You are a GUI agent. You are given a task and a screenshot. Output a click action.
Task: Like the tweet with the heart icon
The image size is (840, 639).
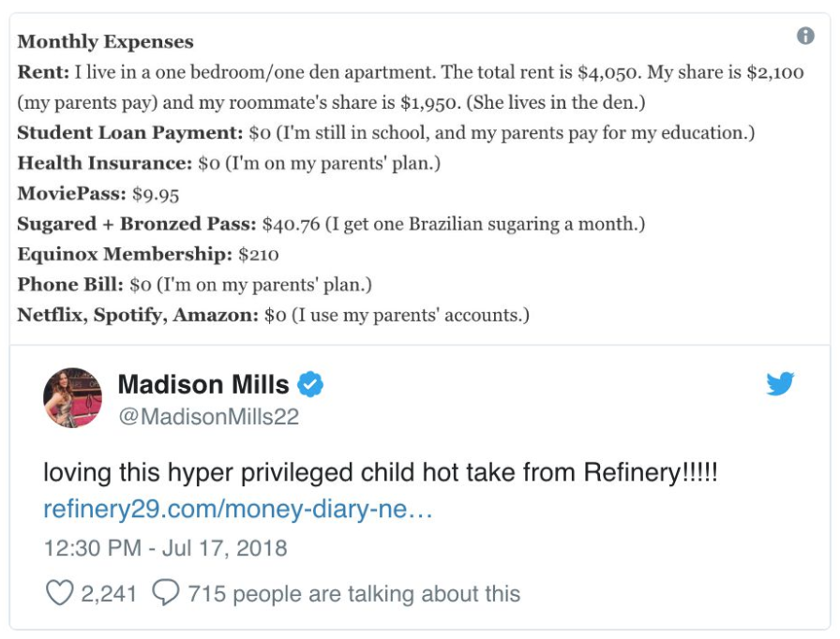(x=59, y=593)
